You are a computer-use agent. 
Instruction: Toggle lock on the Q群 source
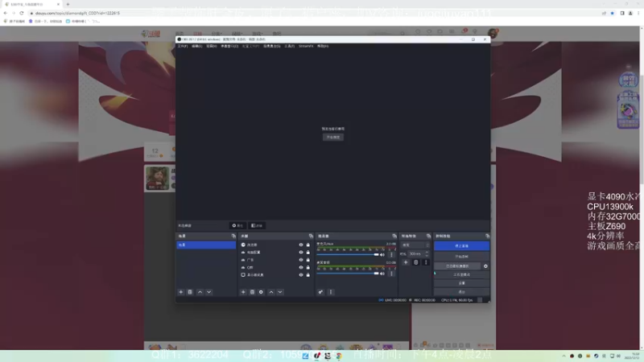(308, 267)
